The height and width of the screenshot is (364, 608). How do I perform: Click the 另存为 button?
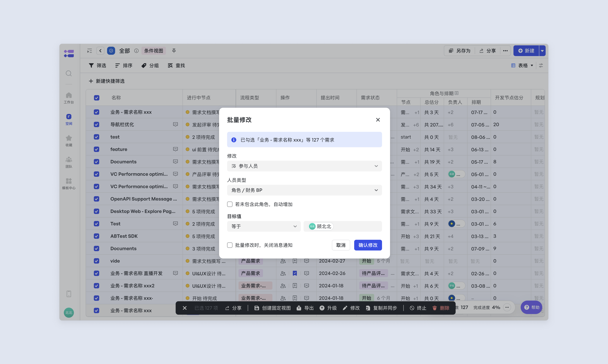[x=460, y=51]
